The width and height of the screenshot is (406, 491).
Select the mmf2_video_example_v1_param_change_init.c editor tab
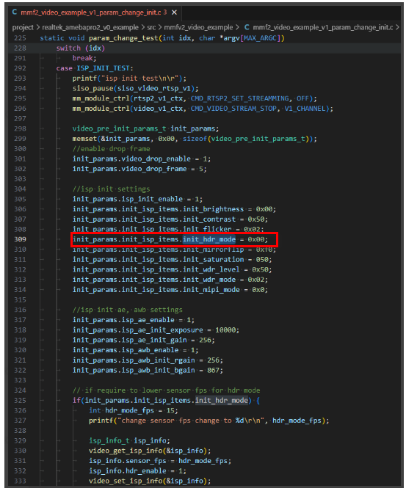pyautogui.click(x=94, y=12)
